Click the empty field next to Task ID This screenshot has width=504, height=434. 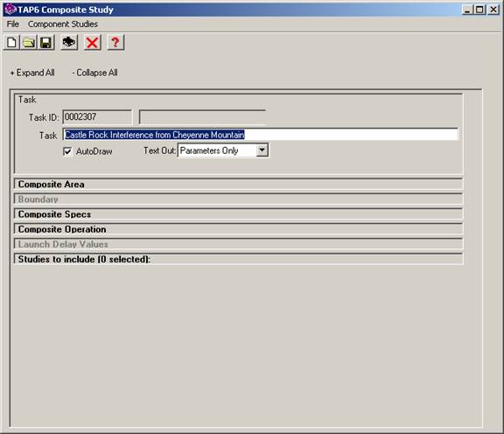point(202,117)
